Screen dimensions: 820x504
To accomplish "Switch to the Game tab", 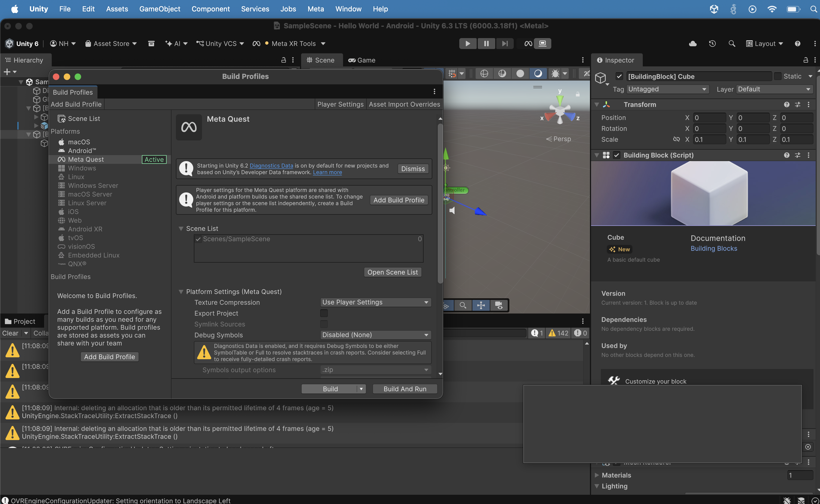I will [362, 60].
